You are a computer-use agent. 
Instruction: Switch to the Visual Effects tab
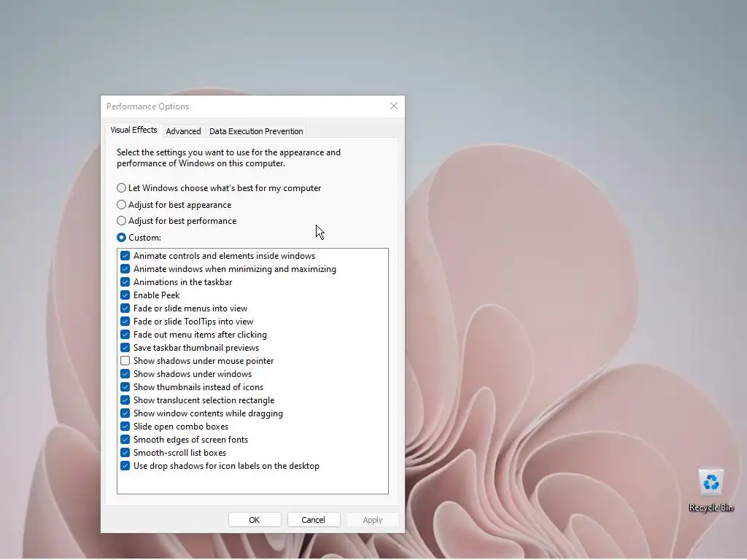133,130
